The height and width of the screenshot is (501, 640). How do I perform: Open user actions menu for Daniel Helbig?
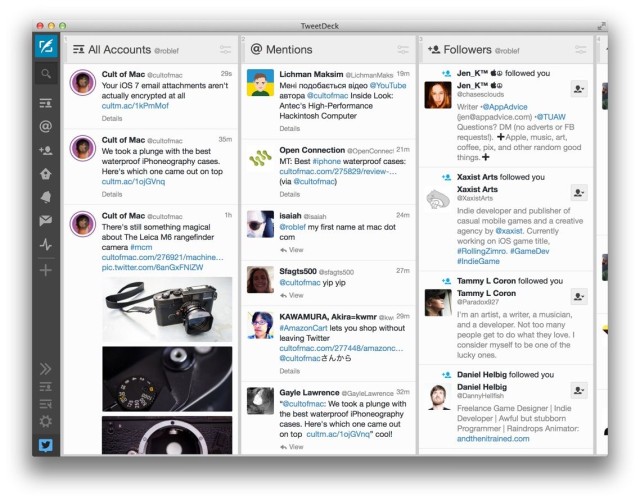click(579, 390)
